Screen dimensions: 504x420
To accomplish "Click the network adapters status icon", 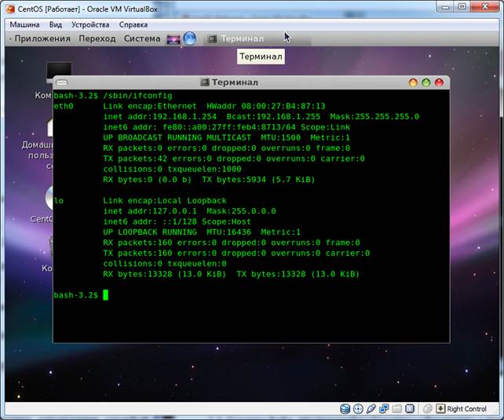I will (x=384, y=409).
